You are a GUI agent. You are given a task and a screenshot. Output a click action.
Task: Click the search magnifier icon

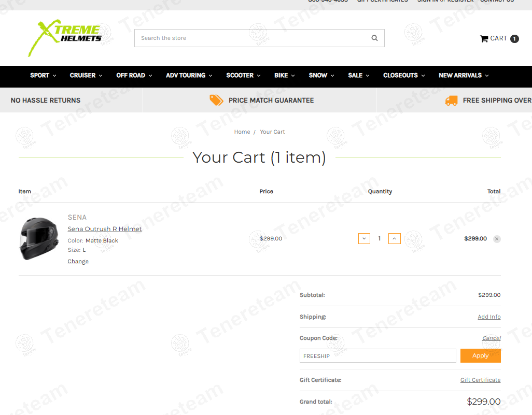374,38
